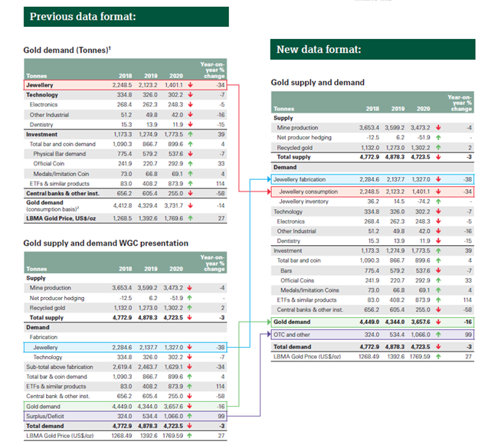Click the green up arrow beside Official Coin 292.9
Image resolution: width=501 pixels, height=448 pixels.
(x=191, y=163)
